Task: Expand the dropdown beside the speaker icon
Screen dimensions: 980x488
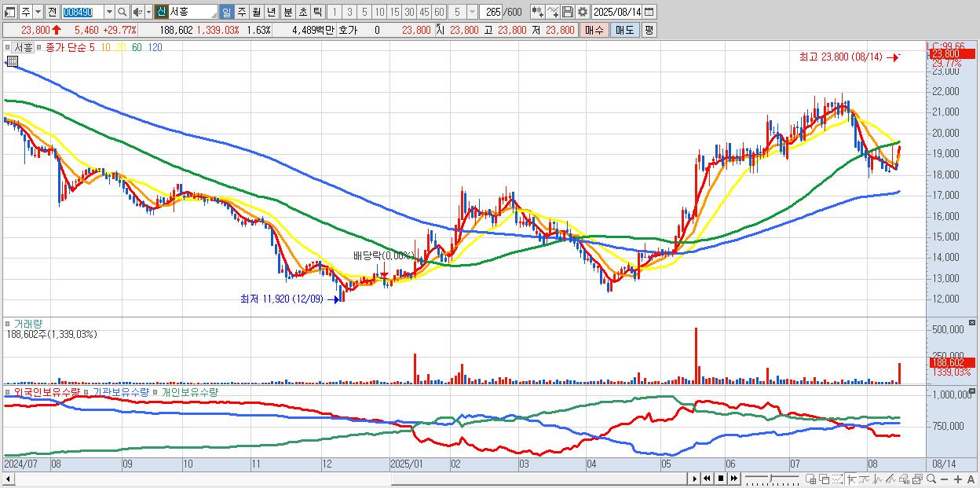Action: point(148,12)
